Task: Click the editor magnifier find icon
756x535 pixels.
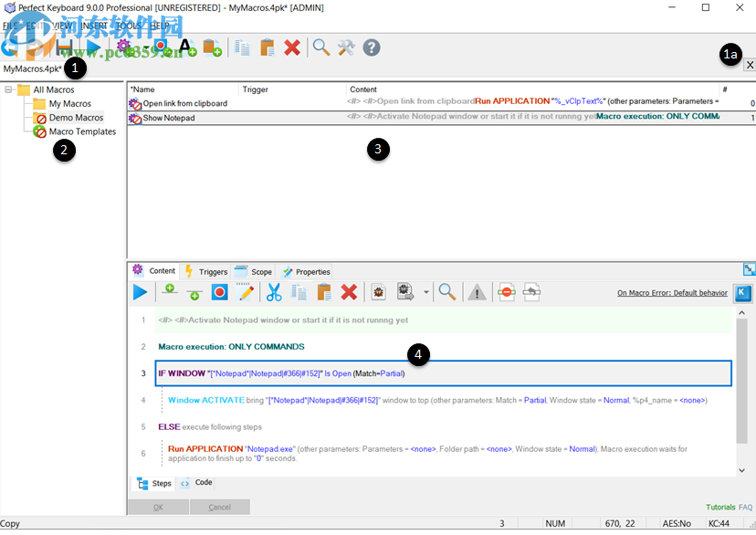Action: click(447, 292)
